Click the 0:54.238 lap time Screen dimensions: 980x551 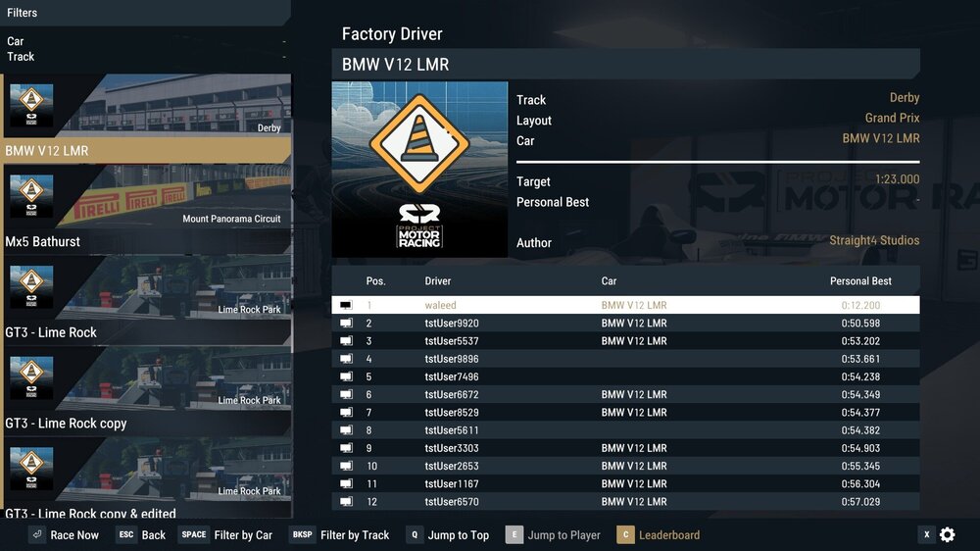(860, 376)
